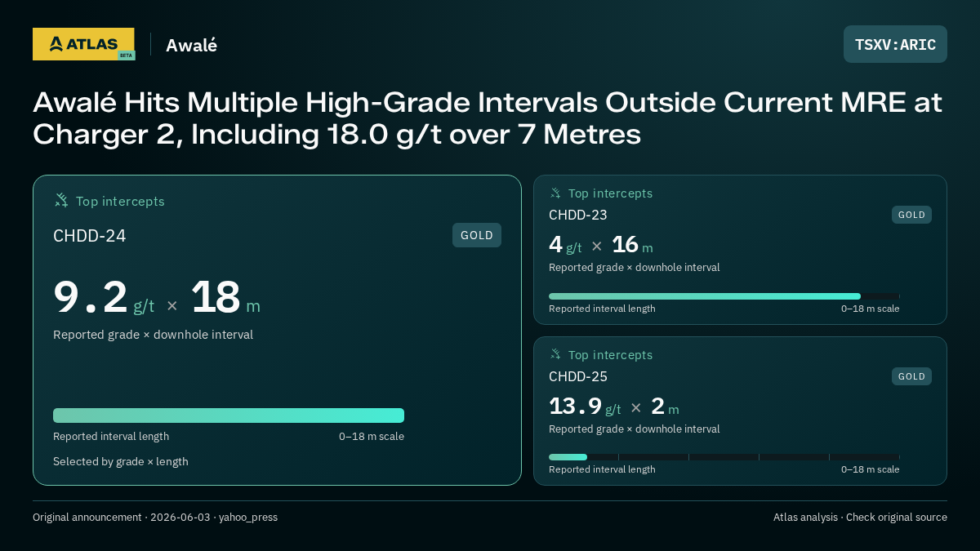Click the 18 m interval value

[225, 298]
